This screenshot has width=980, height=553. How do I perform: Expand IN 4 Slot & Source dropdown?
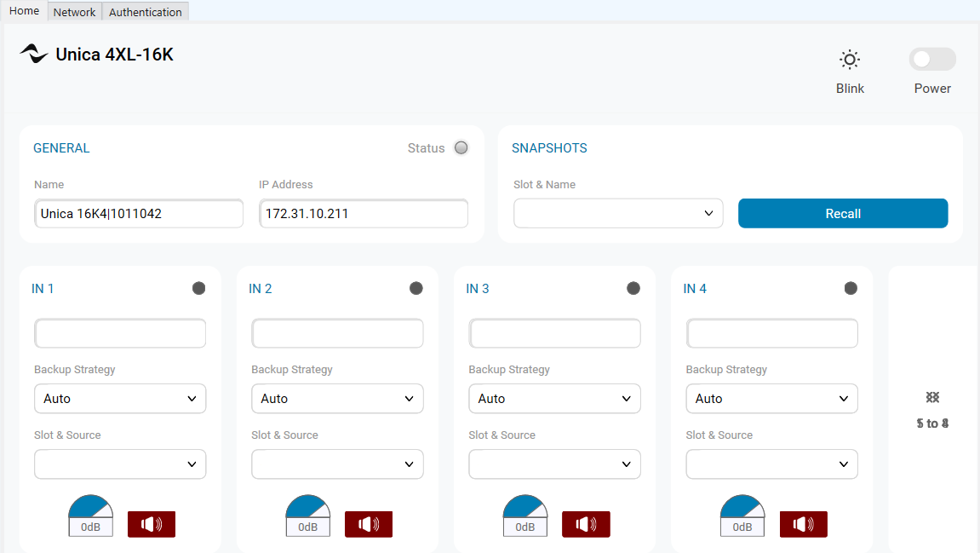772,464
